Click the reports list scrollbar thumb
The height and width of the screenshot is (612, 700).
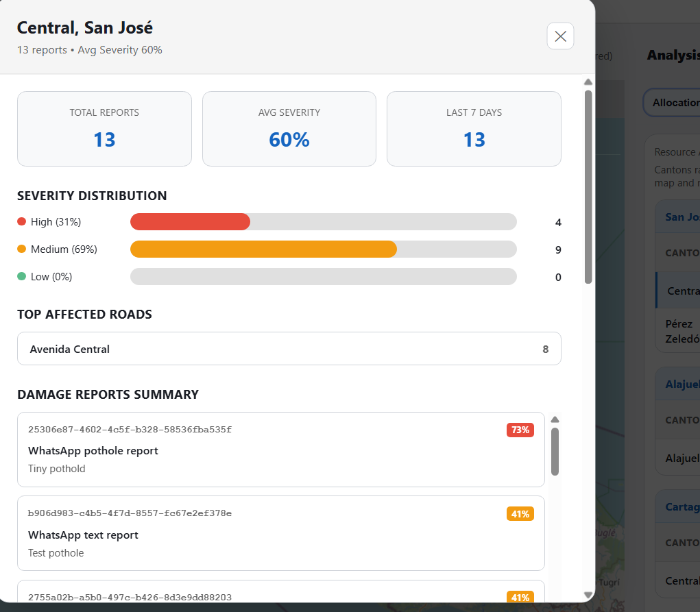tap(555, 452)
